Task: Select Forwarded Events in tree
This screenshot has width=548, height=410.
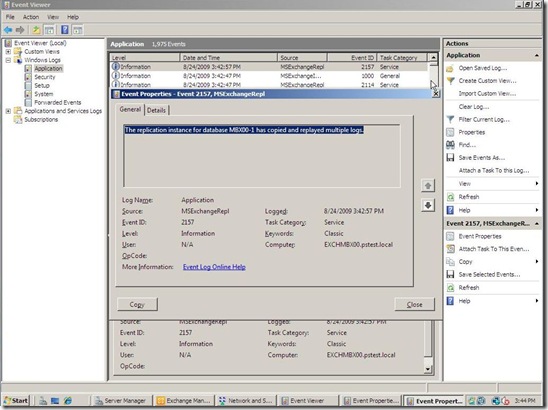Action: coord(58,102)
